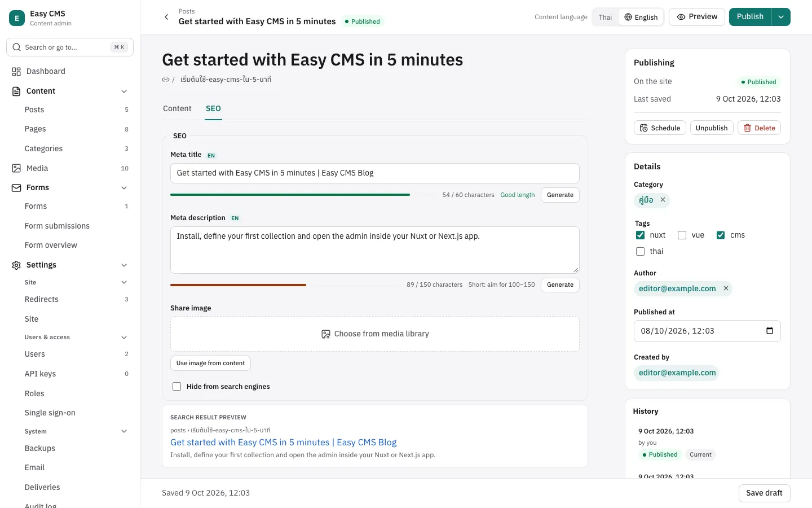The width and height of the screenshot is (812, 508).
Task: Generate a new meta description
Action: coord(560,285)
